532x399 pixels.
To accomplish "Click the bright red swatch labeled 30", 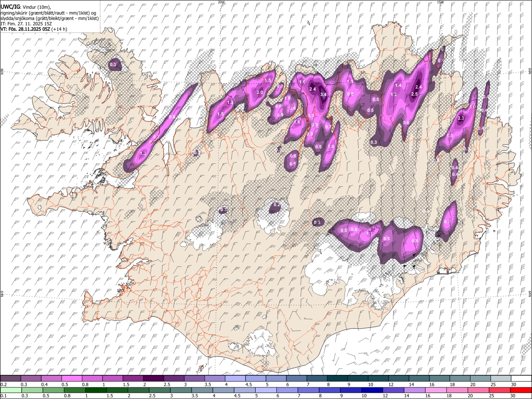I will (521, 390).
